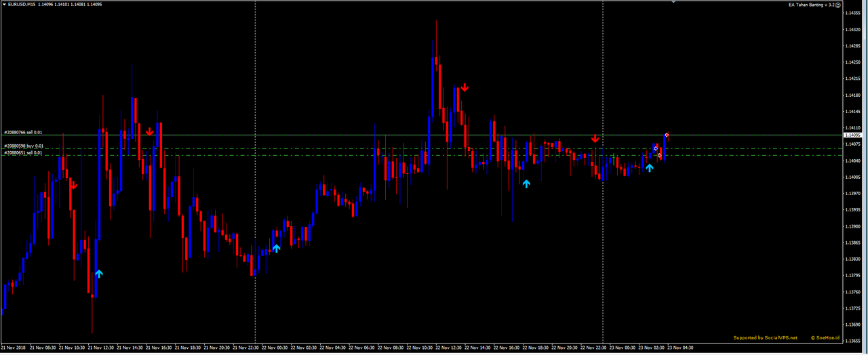The height and width of the screenshot is (355, 868).
Task: Click the EA Tahan Banting v 3.2 label
Action: click(810, 5)
